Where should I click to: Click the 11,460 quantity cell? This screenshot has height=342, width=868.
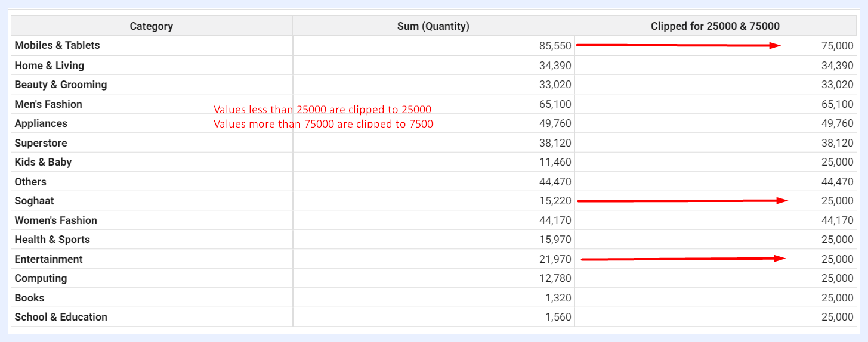pyautogui.click(x=555, y=162)
